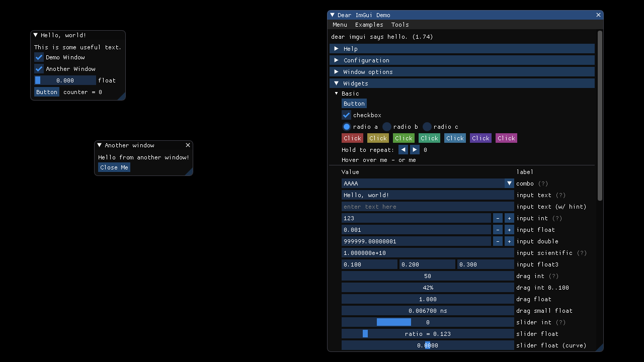Collapse the Widgets section header
This screenshot has width=644, height=362.
[462, 83]
